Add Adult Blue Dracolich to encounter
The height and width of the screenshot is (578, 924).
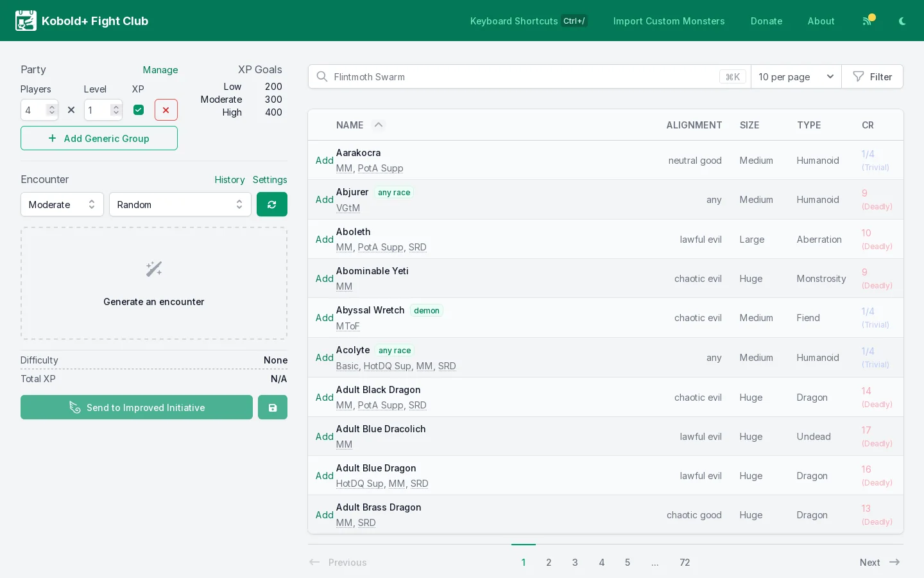tap(325, 437)
